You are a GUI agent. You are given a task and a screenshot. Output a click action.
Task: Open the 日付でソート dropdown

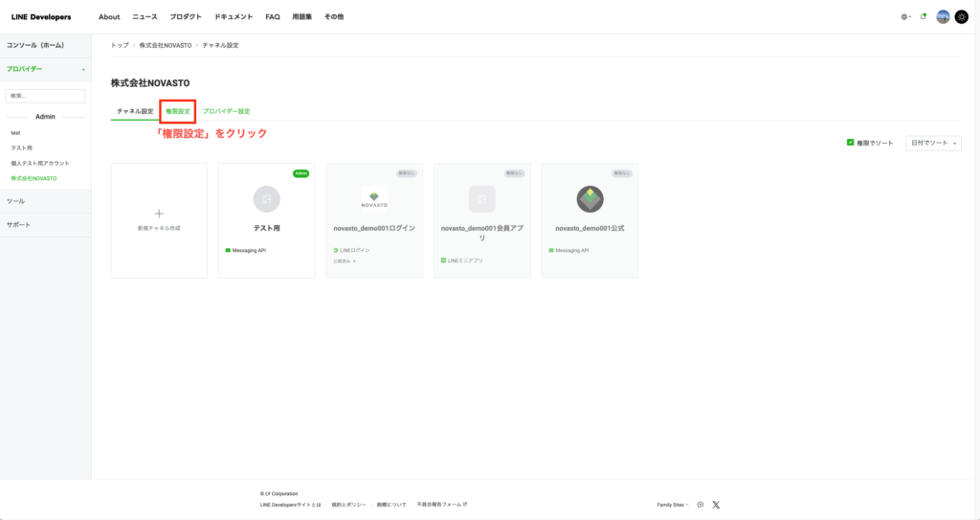[x=933, y=144]
